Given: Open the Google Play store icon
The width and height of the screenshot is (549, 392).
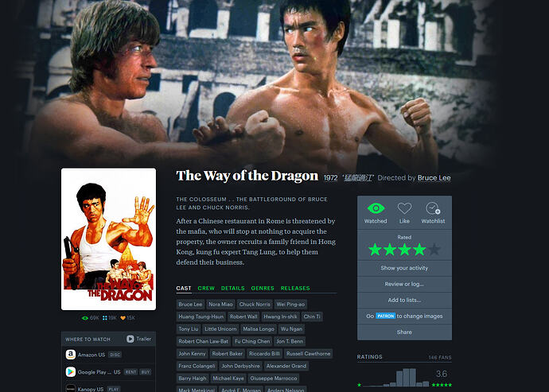Looking at the screenshot, I should click(x=71, y=371).
